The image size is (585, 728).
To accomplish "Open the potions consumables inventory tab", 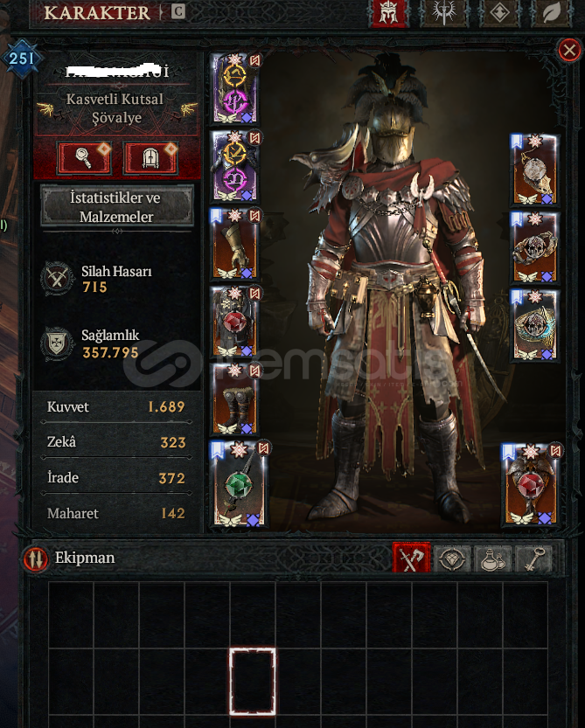I will click(492, 558).
